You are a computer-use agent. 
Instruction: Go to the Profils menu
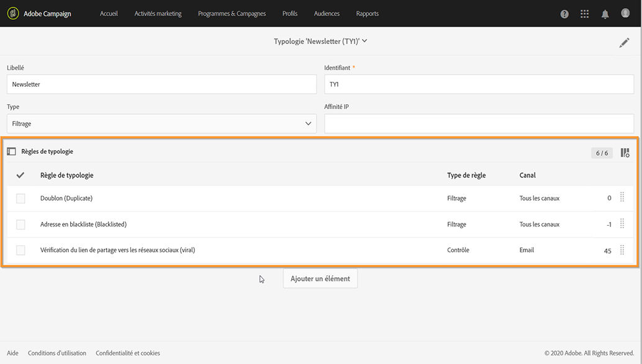290,14
